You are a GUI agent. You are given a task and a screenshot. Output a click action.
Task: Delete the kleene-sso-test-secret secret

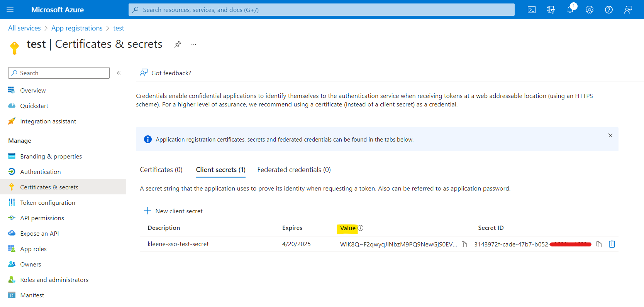pyautogui.click(x=612, y=244)
